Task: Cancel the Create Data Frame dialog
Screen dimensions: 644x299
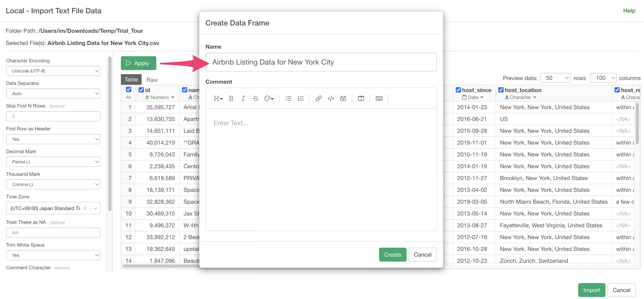Action: (422, 255)
